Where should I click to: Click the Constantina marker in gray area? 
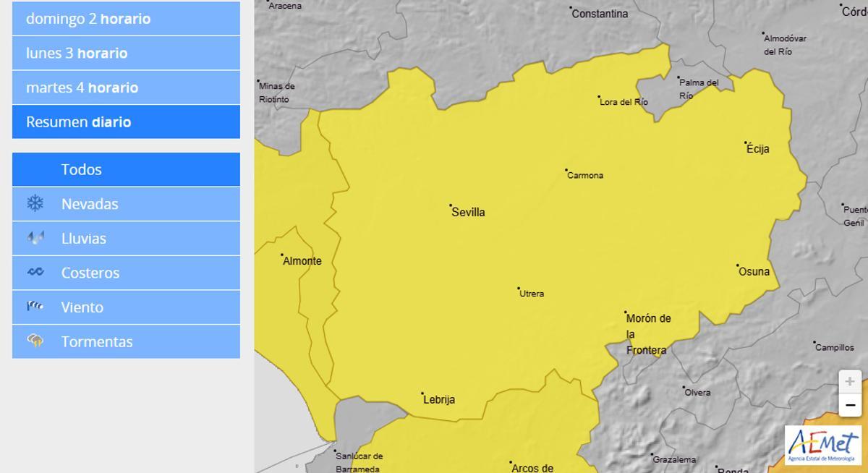click(571, 9)
